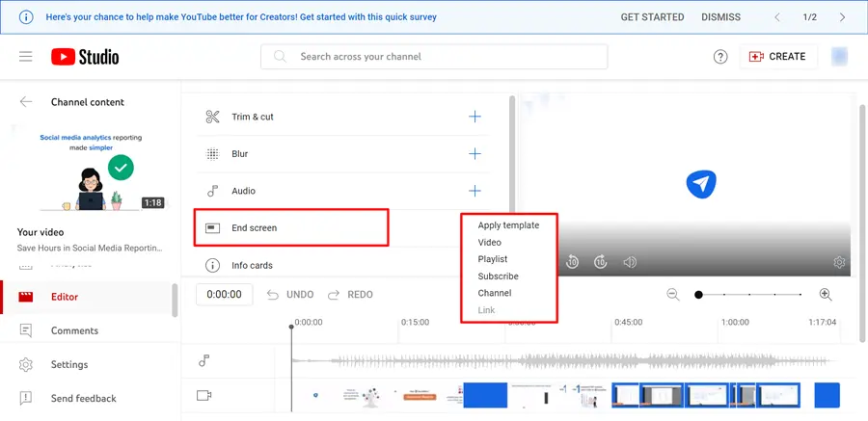Open the hamburger navigation menu
The height and width of the screenshot is (421, 868).
[x=26, y=57]
